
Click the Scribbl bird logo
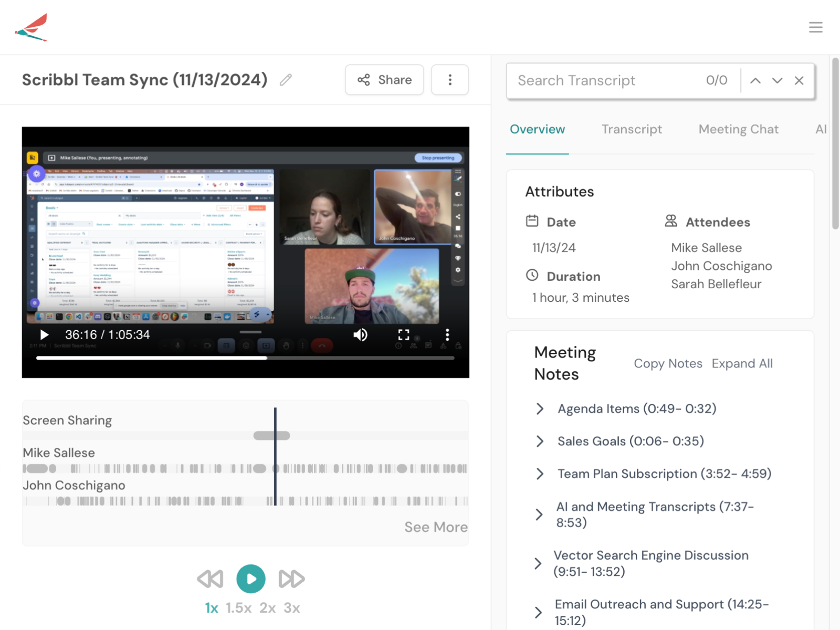(31, 27)
